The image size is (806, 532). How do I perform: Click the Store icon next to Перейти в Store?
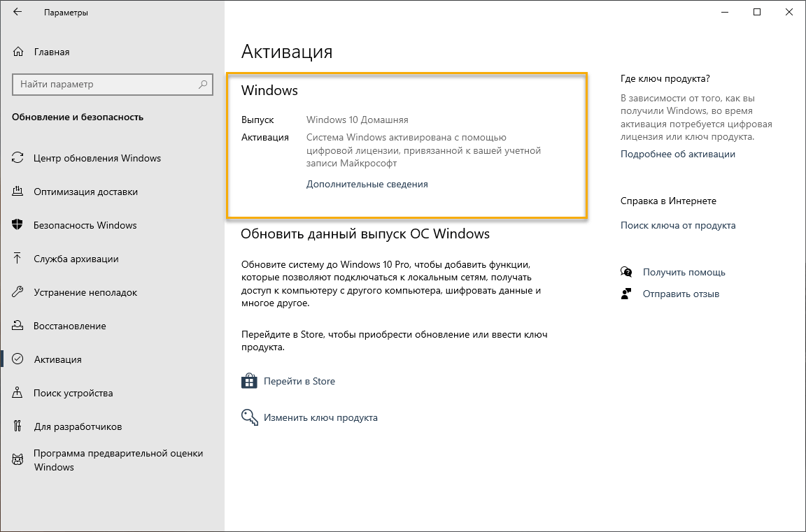click(x=250, y=380)
